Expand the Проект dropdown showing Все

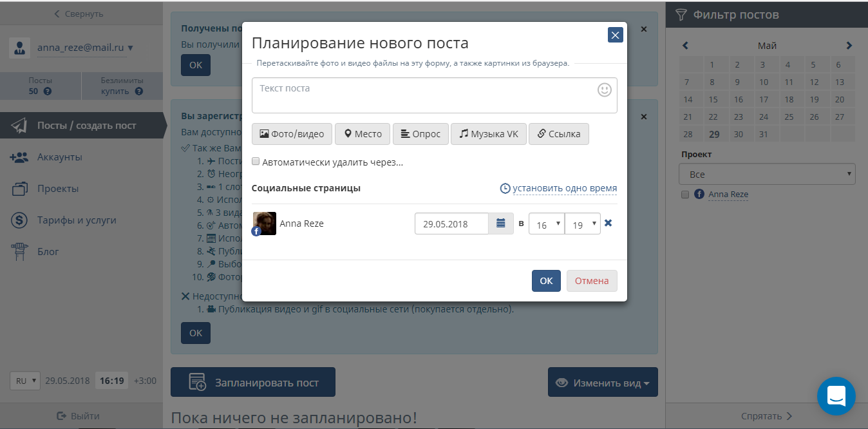coord(767,174)
